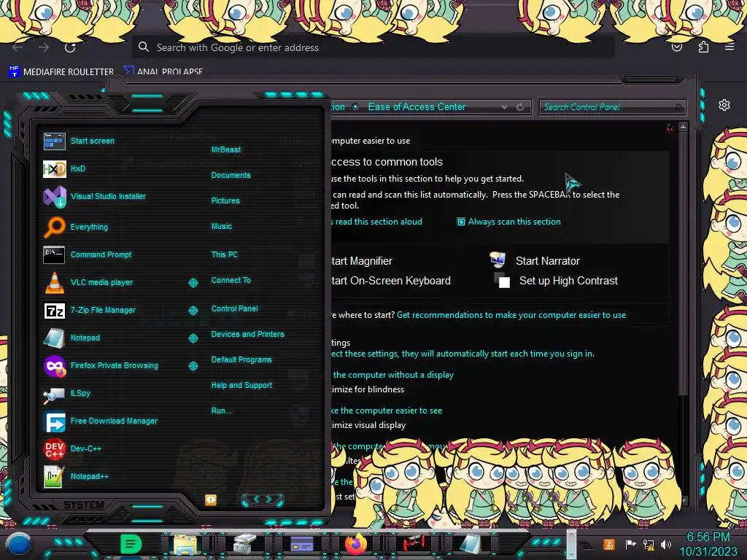Open MrBeast user folder
747x560 pixels.
point(226,149)
